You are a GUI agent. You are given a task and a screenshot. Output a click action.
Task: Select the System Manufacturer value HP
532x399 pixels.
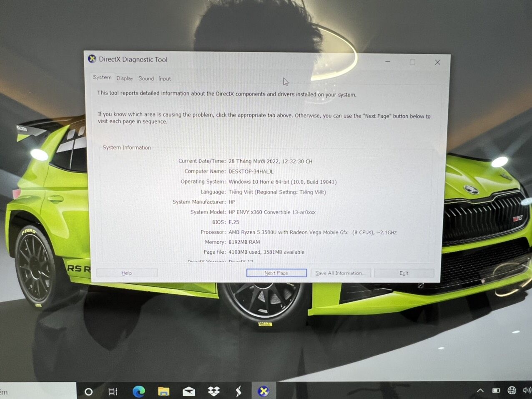point(232,202)
